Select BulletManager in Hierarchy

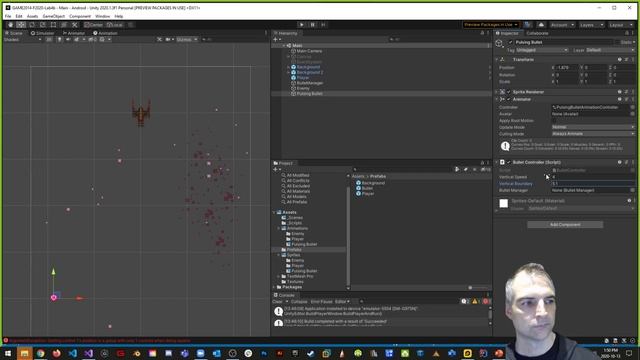tap(310, 83)
